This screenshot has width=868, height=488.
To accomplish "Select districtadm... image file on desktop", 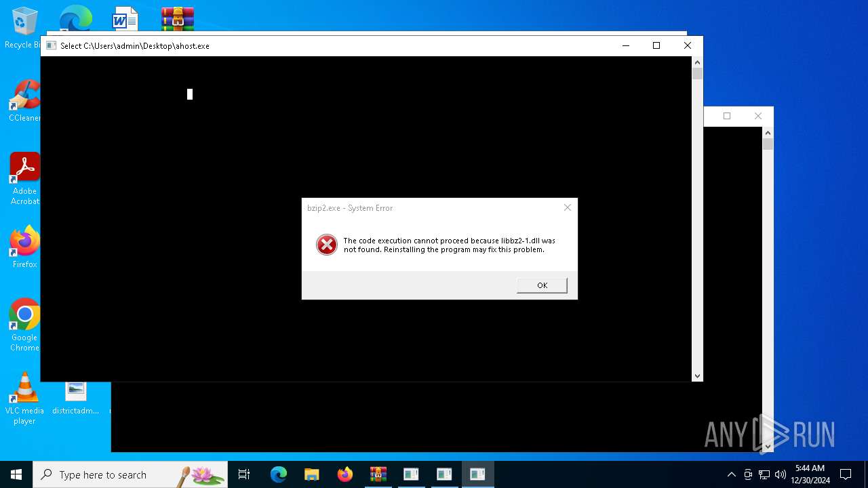I will (x=75, y=399).
